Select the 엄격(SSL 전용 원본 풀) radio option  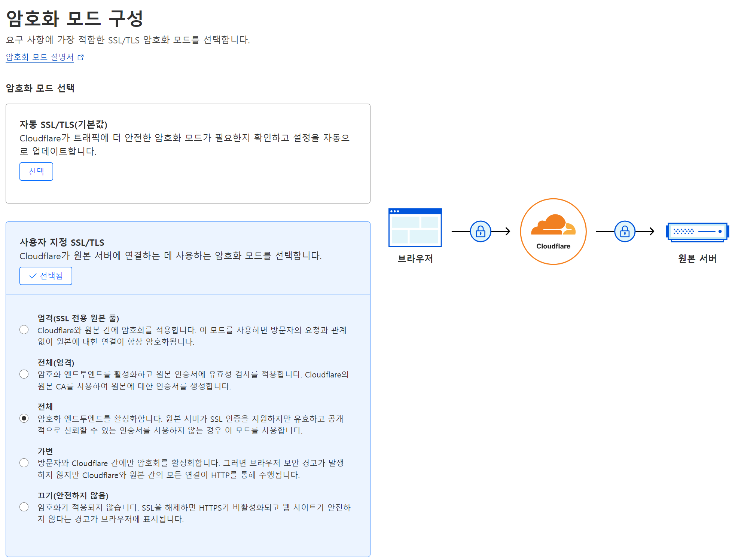pyautogui.click(x=24, y=330)
